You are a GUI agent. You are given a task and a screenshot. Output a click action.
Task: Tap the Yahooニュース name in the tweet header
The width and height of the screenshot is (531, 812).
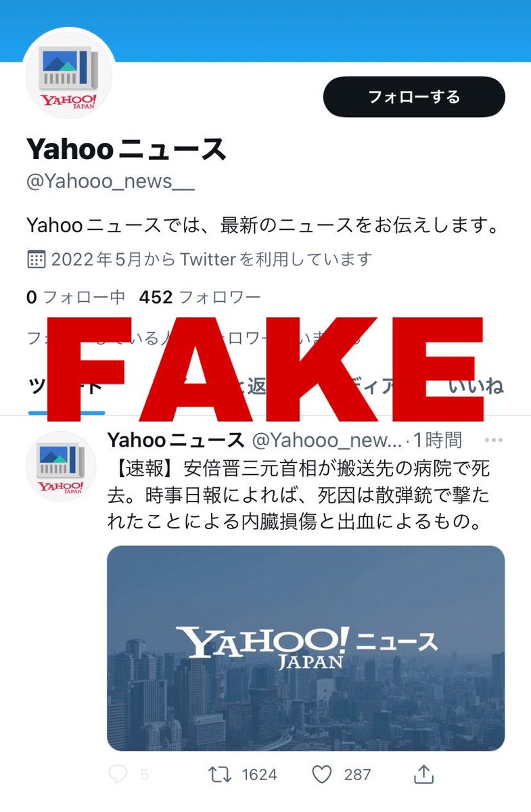pyautogui.click(x=176, y=441)
